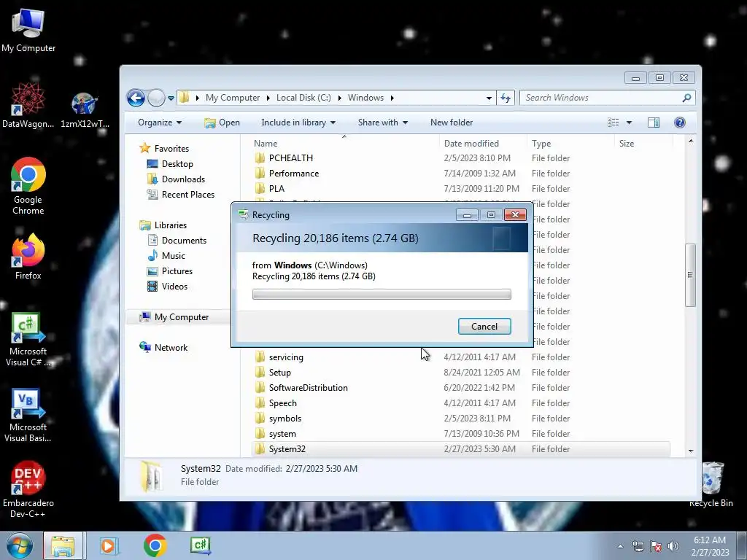
Task: Click the change view icon
Action: point(613,122)
